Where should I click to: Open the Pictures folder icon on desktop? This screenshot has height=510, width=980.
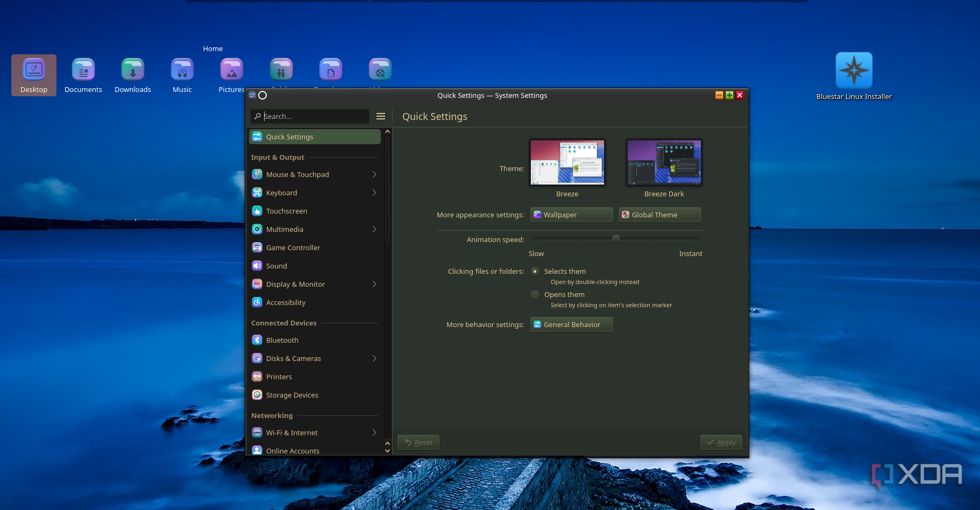click(x=232, y=69)
